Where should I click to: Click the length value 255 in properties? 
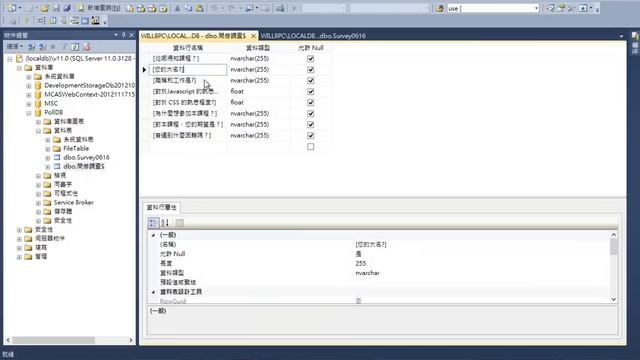pyautogui.click(x=360, y=263)
